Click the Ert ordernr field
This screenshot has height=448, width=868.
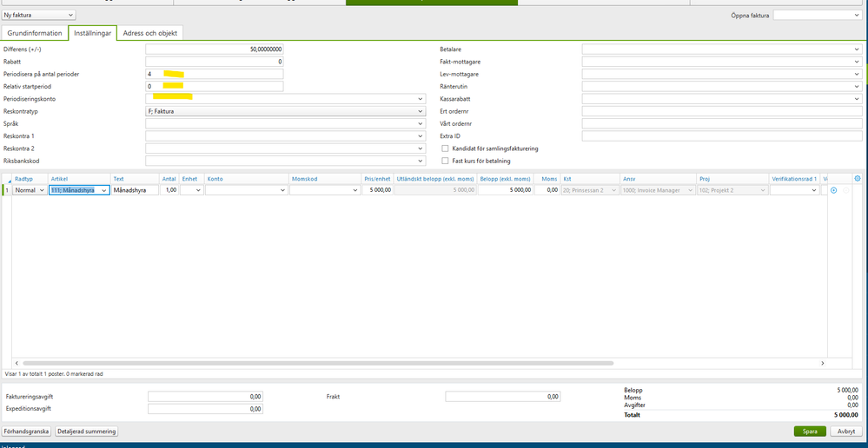[722, 111]
